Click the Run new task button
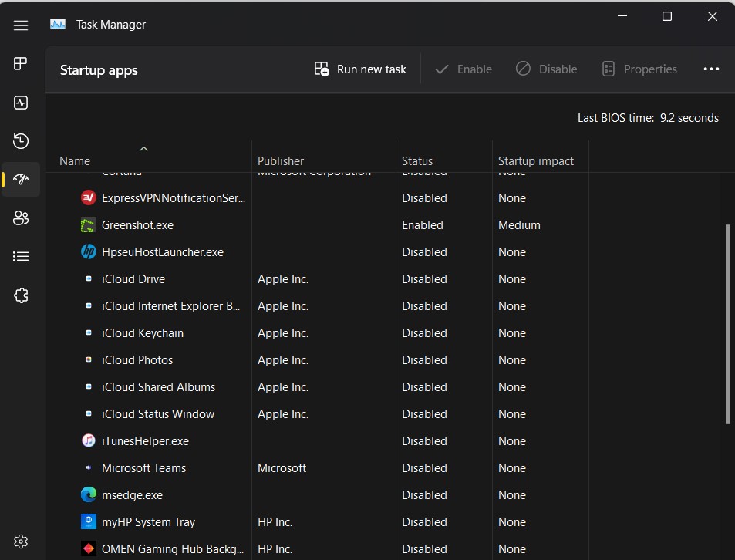Screen dimensions: 735x560 [x=359, y=69]
